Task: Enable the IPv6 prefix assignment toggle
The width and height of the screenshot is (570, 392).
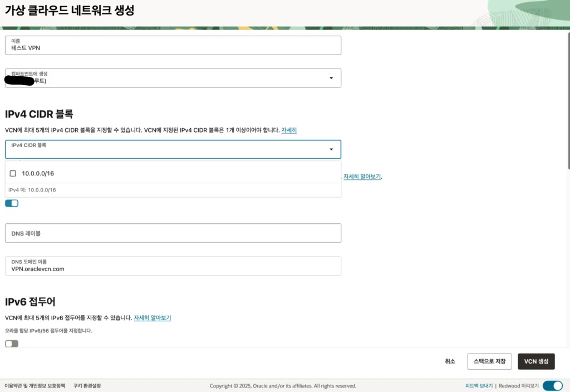Action: [12, 344]
